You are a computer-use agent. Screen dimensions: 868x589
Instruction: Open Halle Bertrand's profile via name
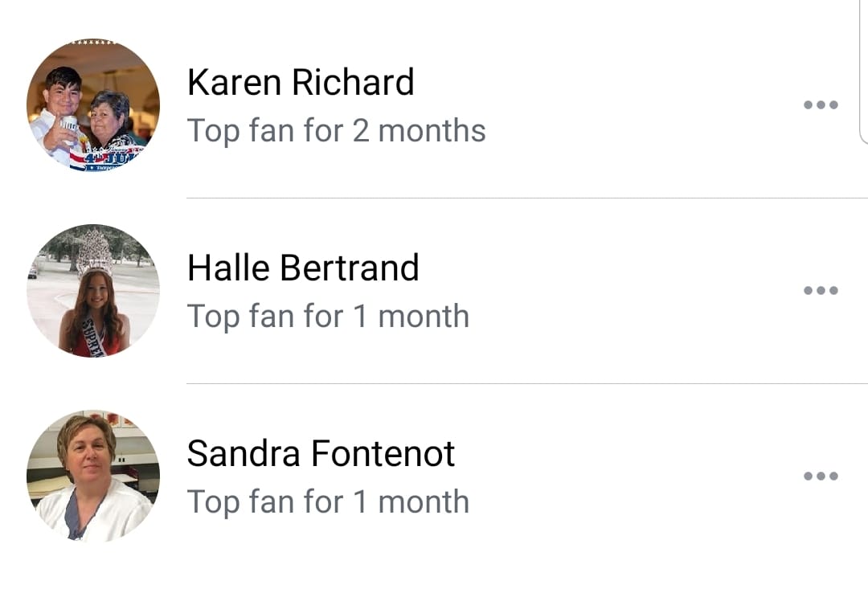tap(303, 268)
